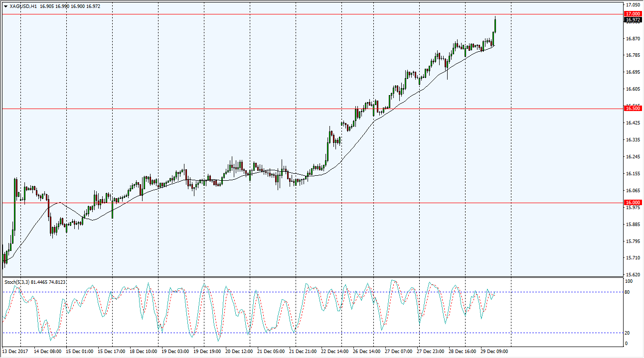
Task: Click the 15.710 value on the price axis
Action: (x=632, y=258)
